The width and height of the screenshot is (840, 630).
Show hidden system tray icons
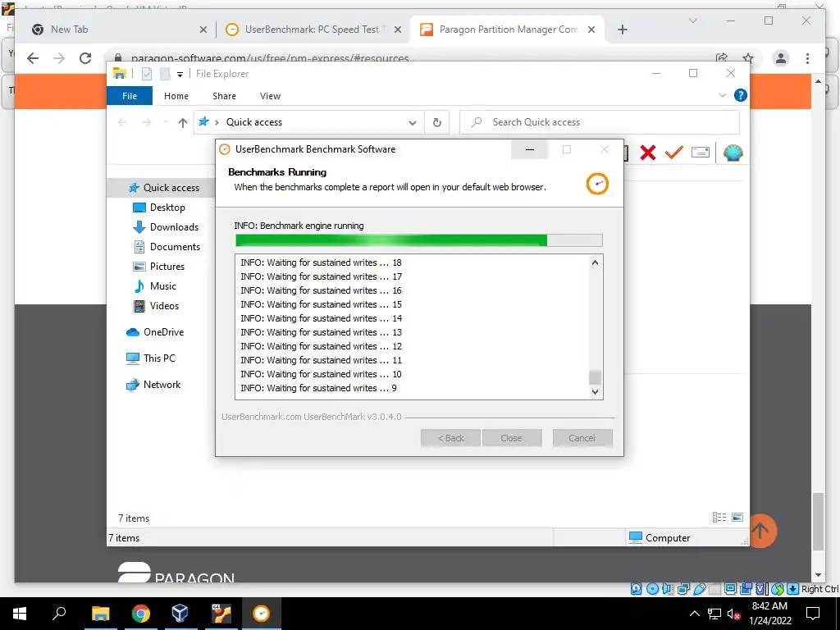(694, 614)
